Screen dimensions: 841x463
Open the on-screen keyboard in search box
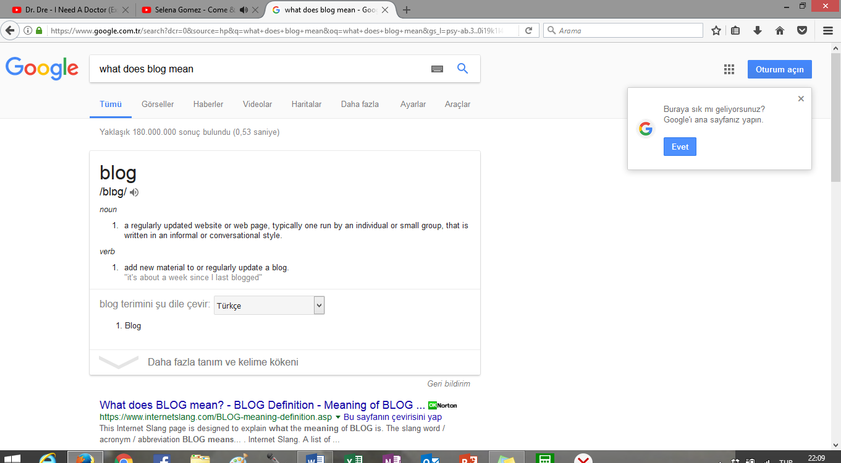437,69
